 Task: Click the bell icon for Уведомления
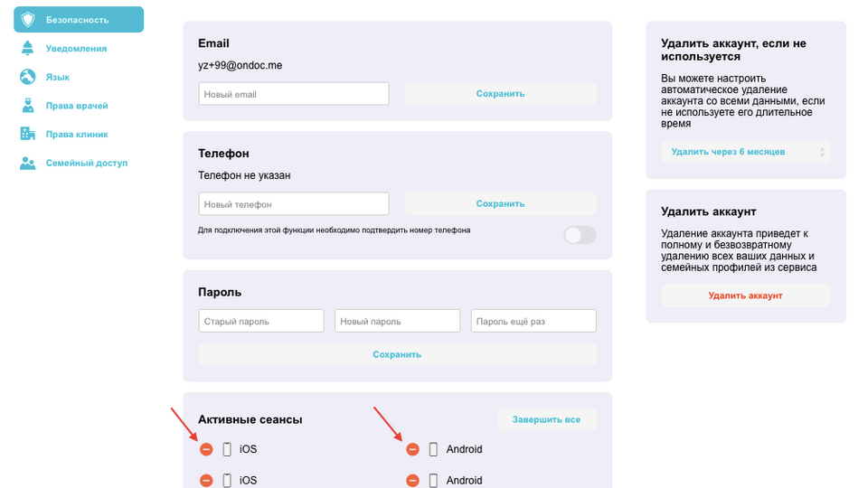pyautogui.click(x=28, y=49)
